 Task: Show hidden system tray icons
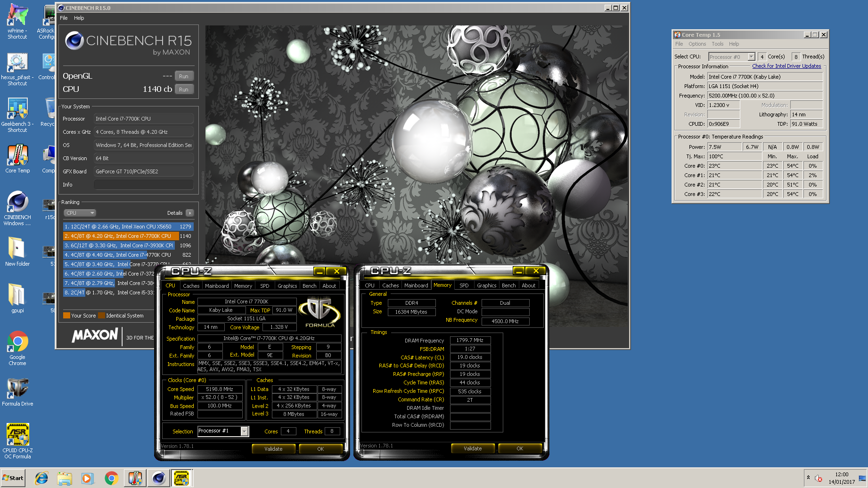pos(809,478)
